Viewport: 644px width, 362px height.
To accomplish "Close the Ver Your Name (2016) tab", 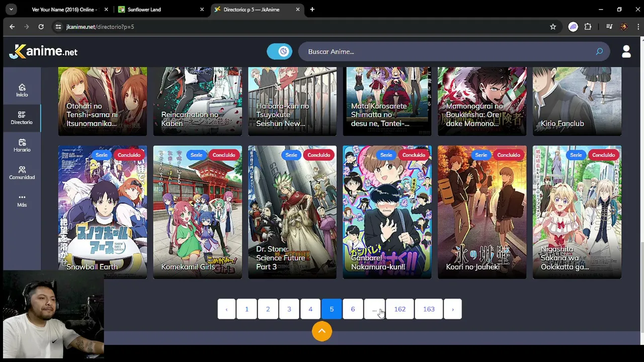I will pos(106,10).
